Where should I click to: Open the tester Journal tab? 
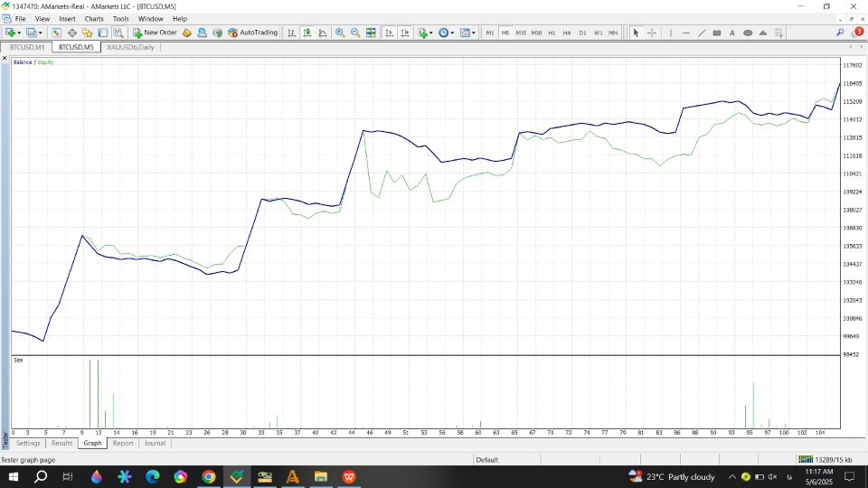[x=155, y=443]
